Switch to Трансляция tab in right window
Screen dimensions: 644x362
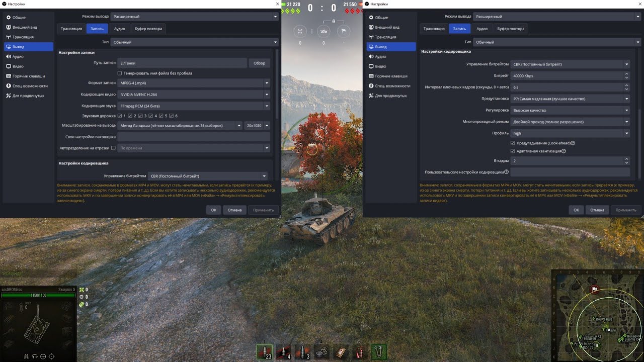434,29
